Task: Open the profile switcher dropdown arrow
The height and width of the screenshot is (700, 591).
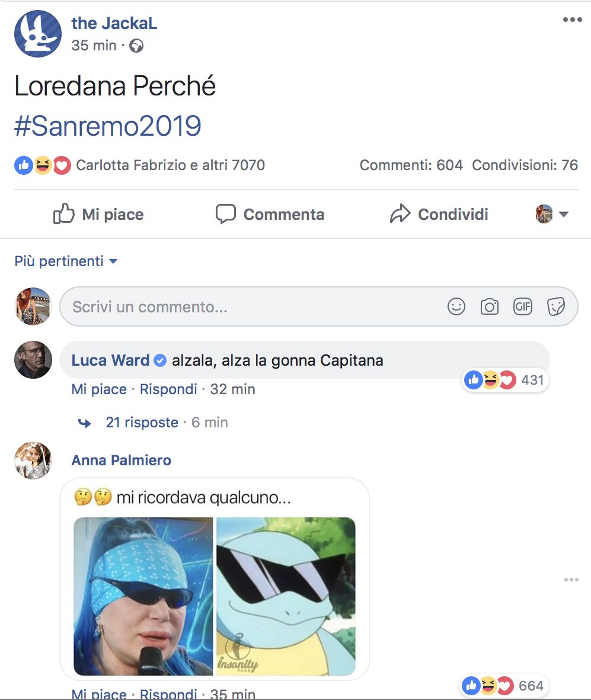Action: (563, 215)
